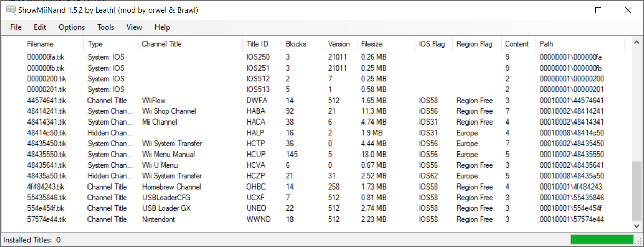Sort by Region Flag column header
The image size is (644, 247).
[x=477, y=44]
